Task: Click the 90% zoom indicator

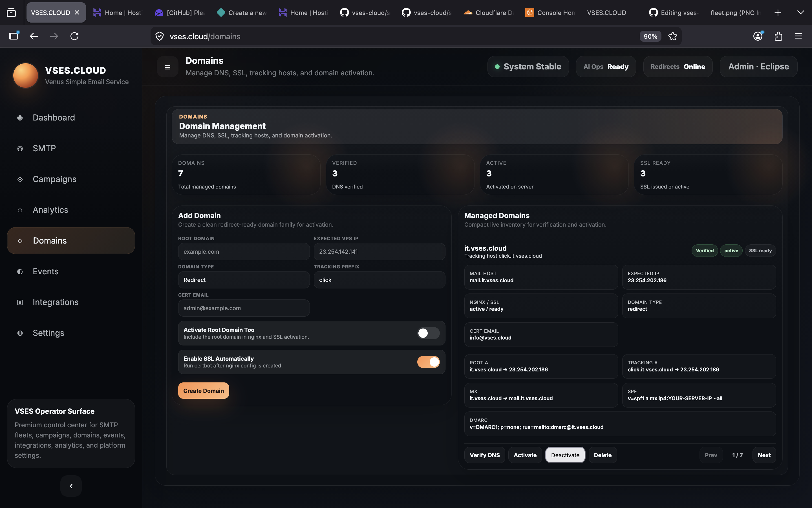Action: coord(650,36)
